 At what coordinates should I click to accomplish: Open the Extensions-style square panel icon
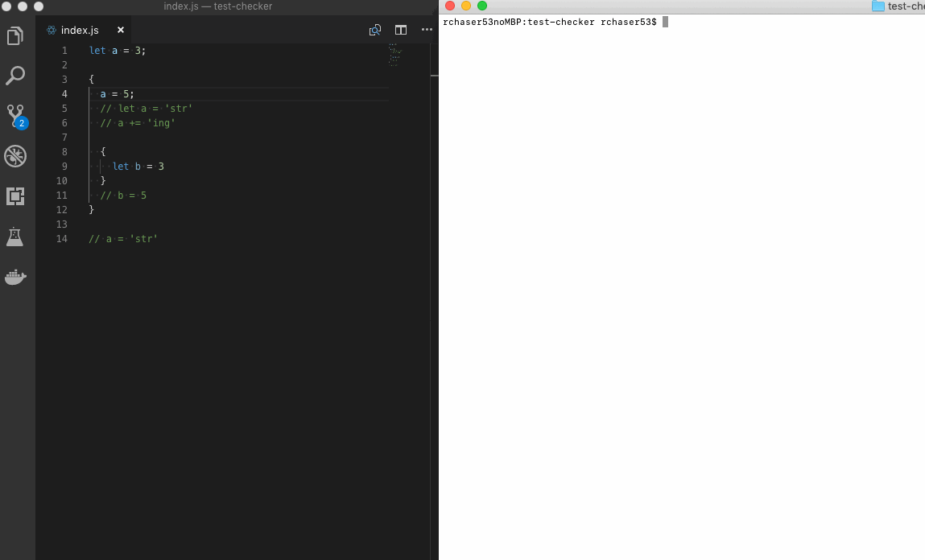(x=16, y=196)
